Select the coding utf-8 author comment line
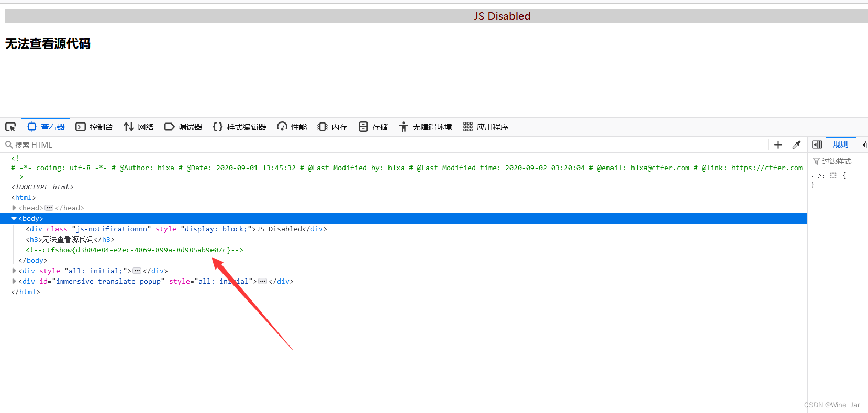868x413 pixels. [407, 168]
